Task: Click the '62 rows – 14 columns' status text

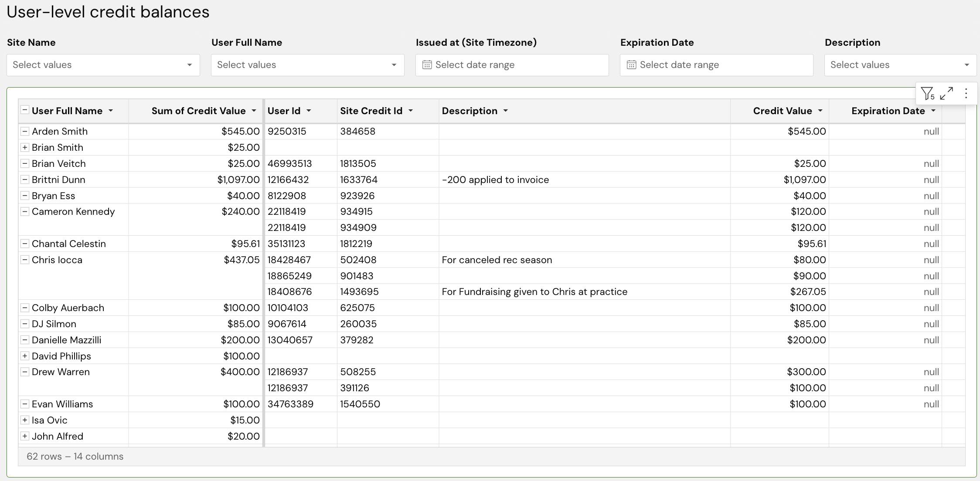Action: pos(75,456)
